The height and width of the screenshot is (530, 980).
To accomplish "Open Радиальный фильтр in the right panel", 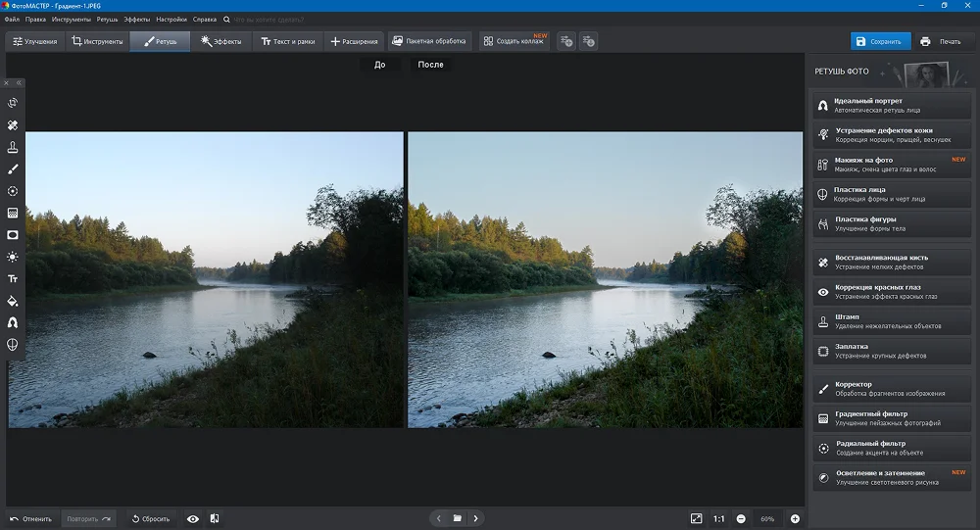I will pos(892,448).
